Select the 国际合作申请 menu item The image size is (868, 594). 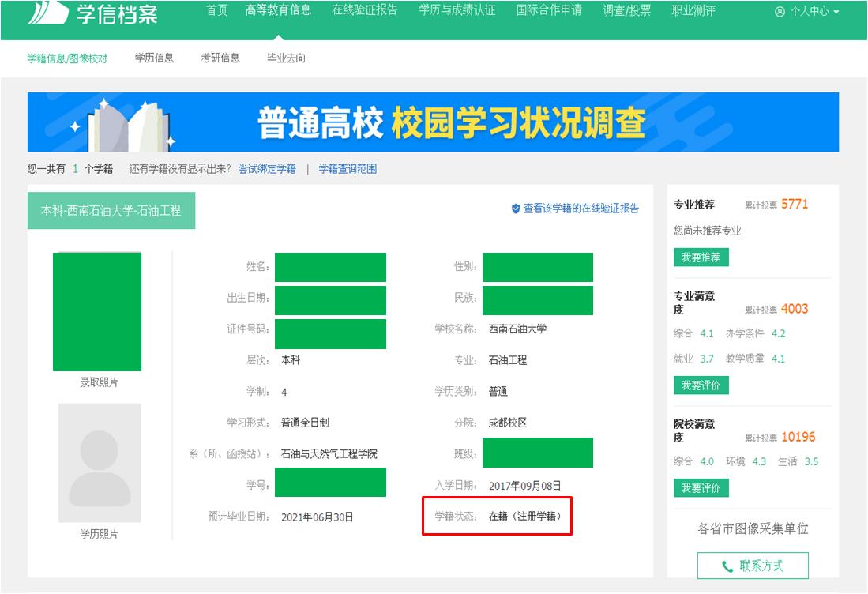point(549,10)
